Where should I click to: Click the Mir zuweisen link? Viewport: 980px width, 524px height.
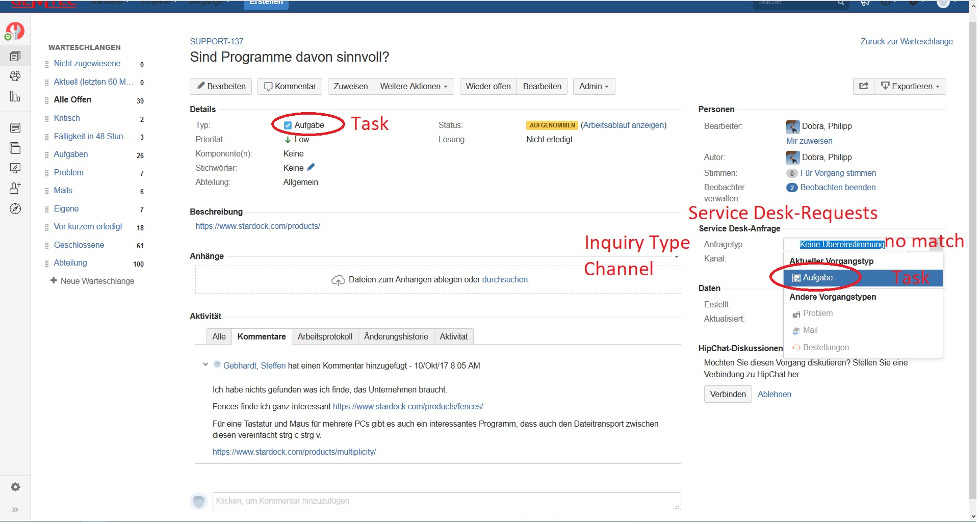(809, 141)
